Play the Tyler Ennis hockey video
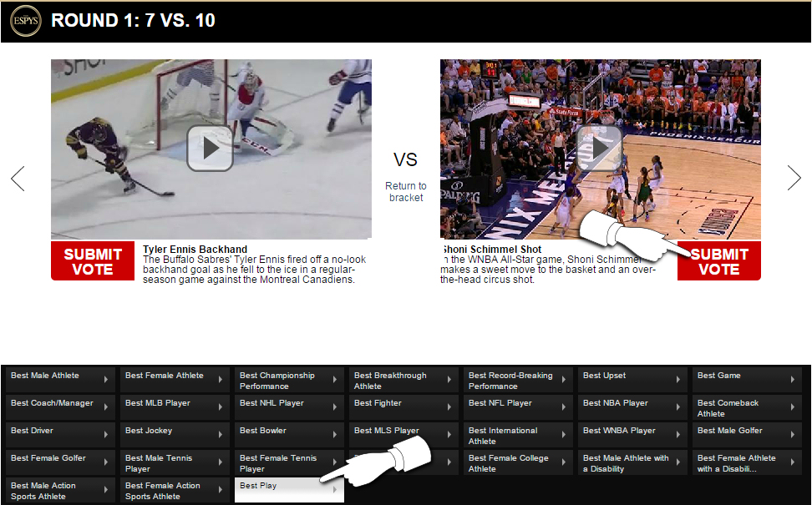Viewport: 812px width, 505px height. (x=210, y=148)
